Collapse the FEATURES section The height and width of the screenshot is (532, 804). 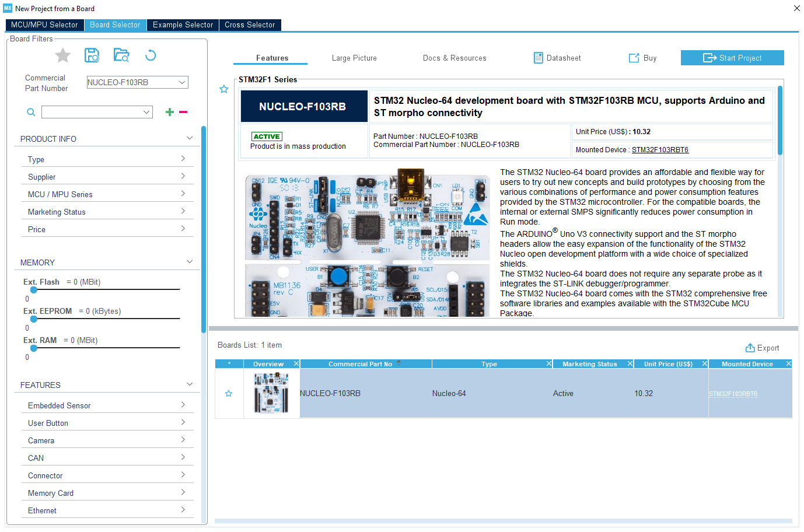(x=189, y=384)
